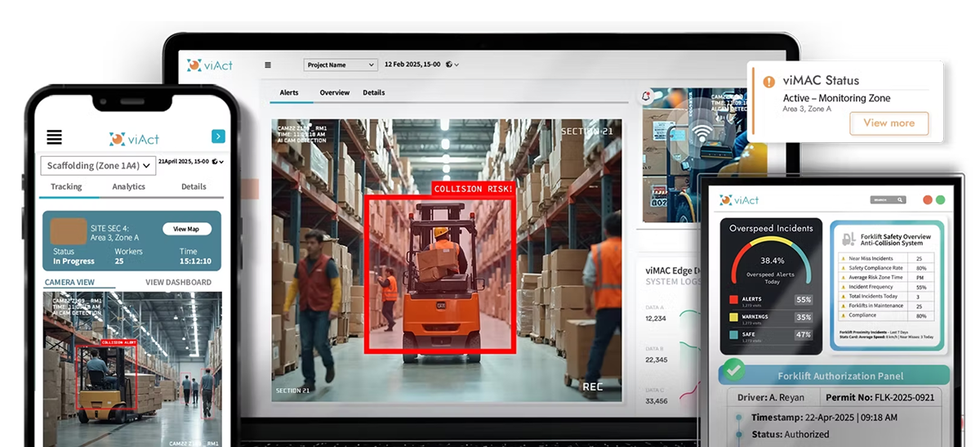Click the Total Incidents Today row

(887, 297)
